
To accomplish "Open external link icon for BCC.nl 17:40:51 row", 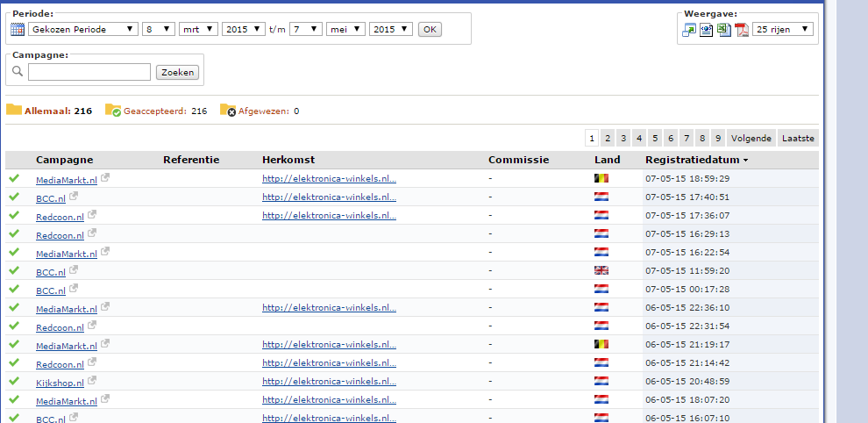I will click(74, 197).
